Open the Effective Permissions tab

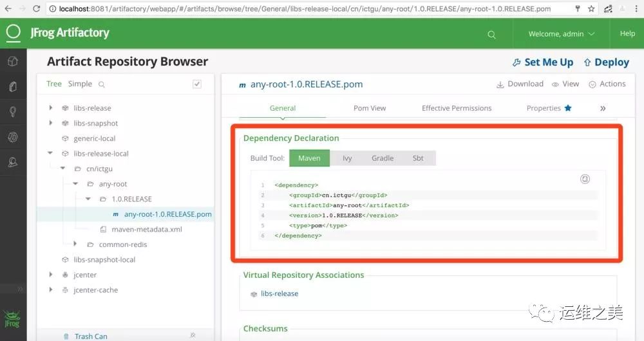[457, 108]
